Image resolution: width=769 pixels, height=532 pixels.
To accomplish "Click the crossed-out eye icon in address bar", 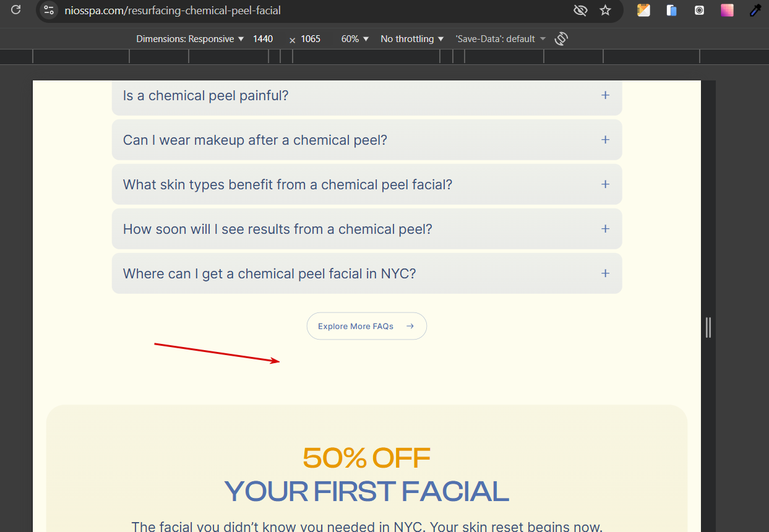I will click(x=580, y=10).
